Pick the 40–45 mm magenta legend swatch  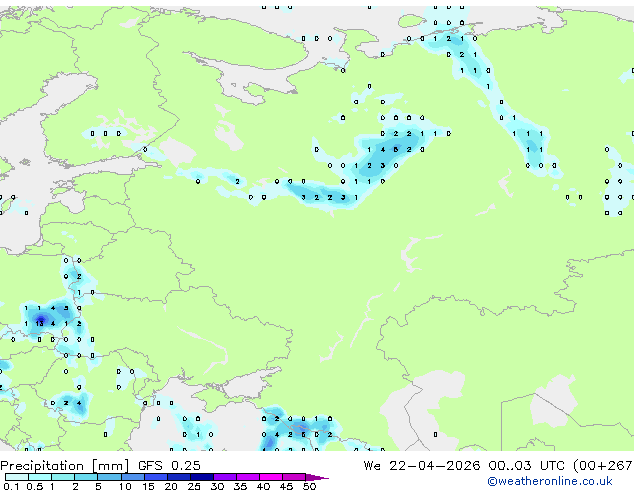point(271,477)
